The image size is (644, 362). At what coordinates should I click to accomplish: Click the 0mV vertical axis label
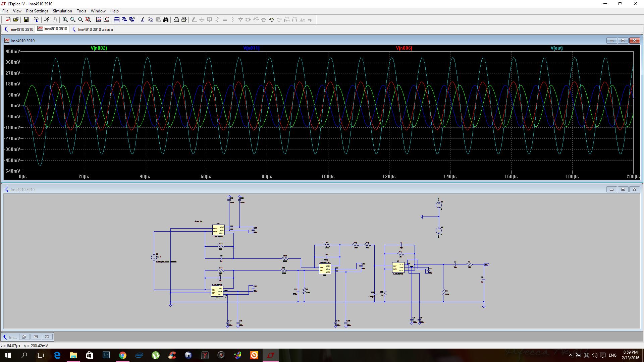click(15, 106)
